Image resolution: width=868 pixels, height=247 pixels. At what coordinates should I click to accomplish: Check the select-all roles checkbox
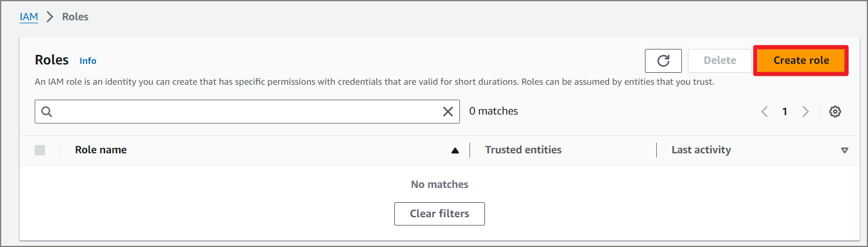pyautogui.click(x=40, y=150)
